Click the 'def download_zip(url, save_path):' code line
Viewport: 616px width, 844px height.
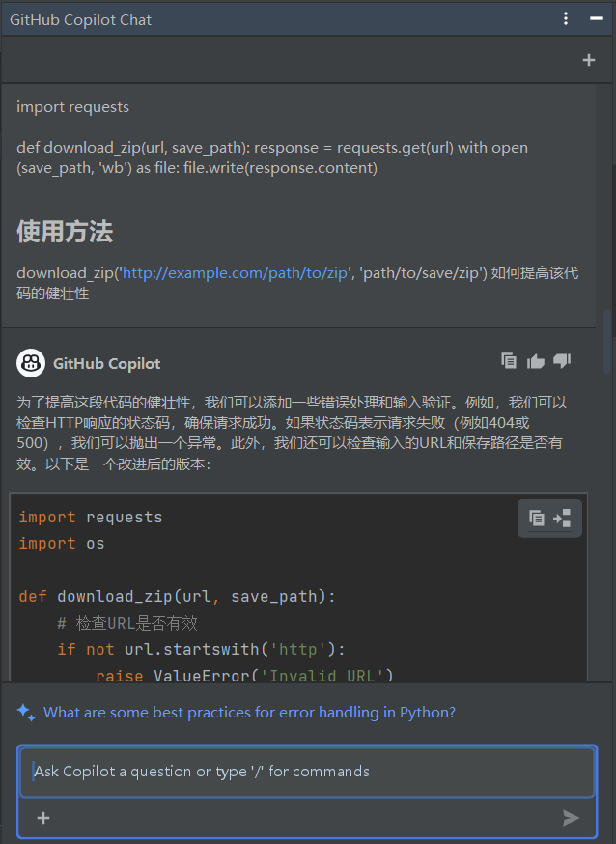178,597
